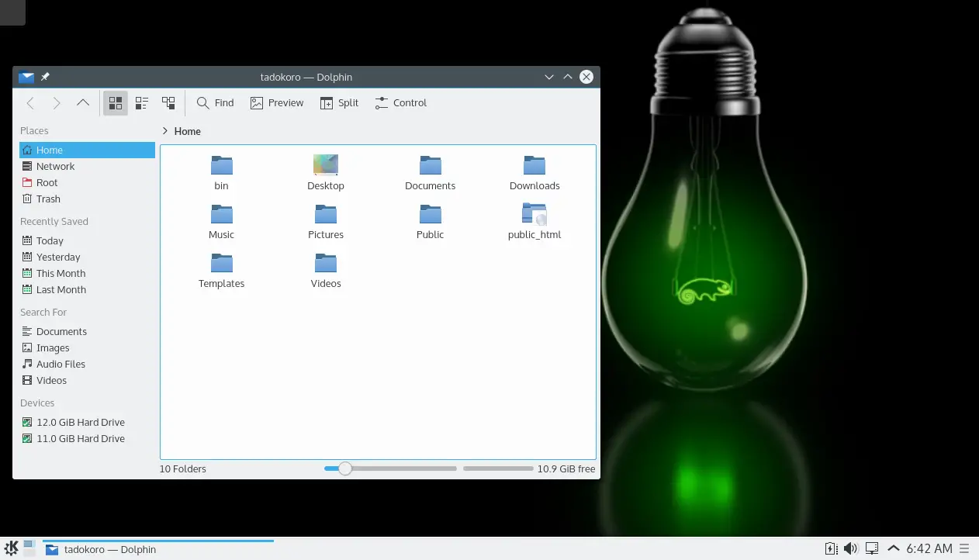The image size is (979, 560).
Task: Open the 12.0 GiB Hard Drive device
Action: (x=87, y=422)
